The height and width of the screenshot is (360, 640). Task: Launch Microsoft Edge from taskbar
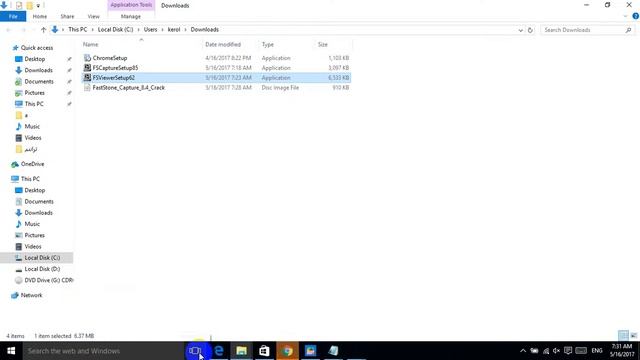219,351
